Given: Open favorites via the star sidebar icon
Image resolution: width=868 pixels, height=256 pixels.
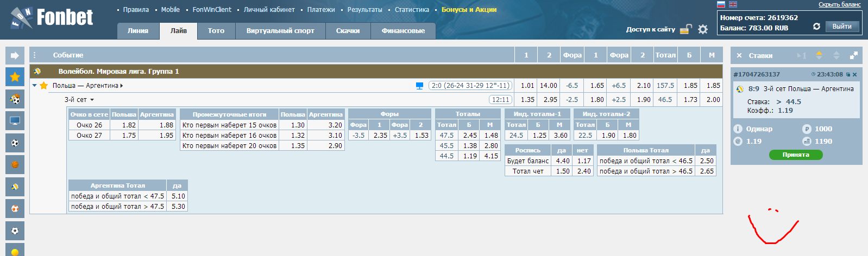Looking at the screenshot, I should click(x=15, y=76).
